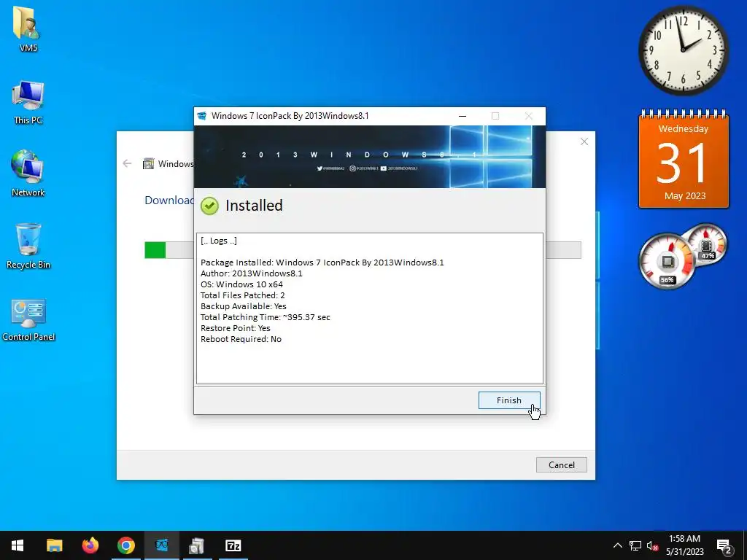Launch Firefox from the taskbar
Screen dimensions: 747x560
click(90, 545)
